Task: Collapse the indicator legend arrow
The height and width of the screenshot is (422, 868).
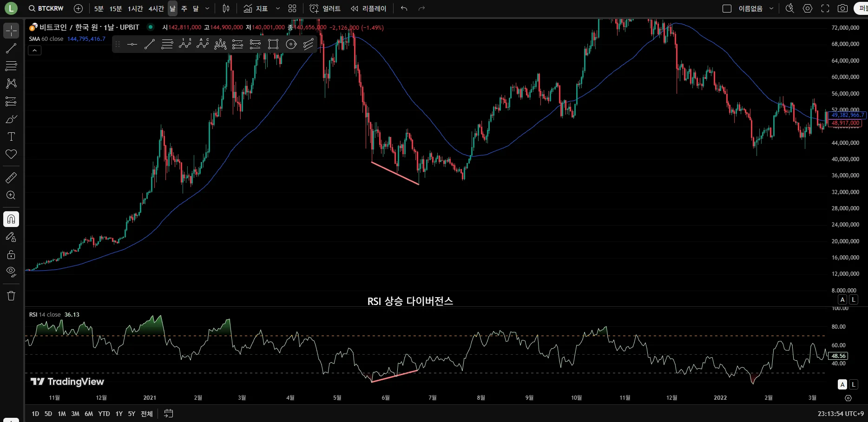Action: (x=35, y=50)
